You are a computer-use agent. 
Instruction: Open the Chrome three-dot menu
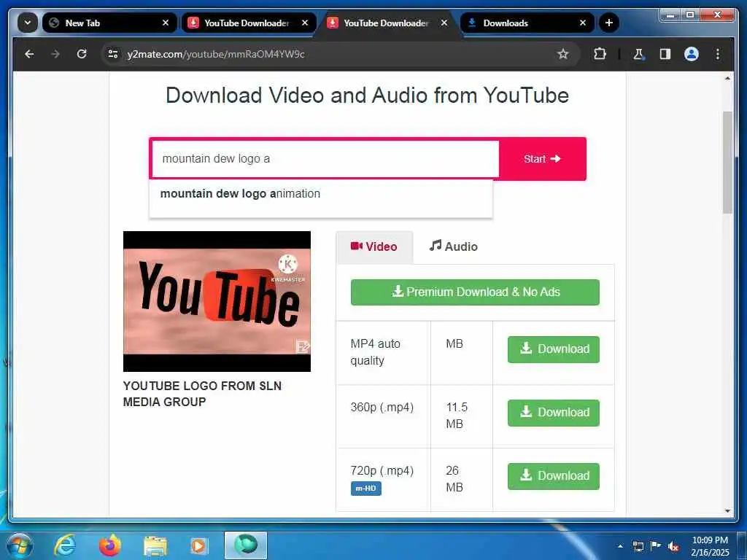[x=718, y=54]
